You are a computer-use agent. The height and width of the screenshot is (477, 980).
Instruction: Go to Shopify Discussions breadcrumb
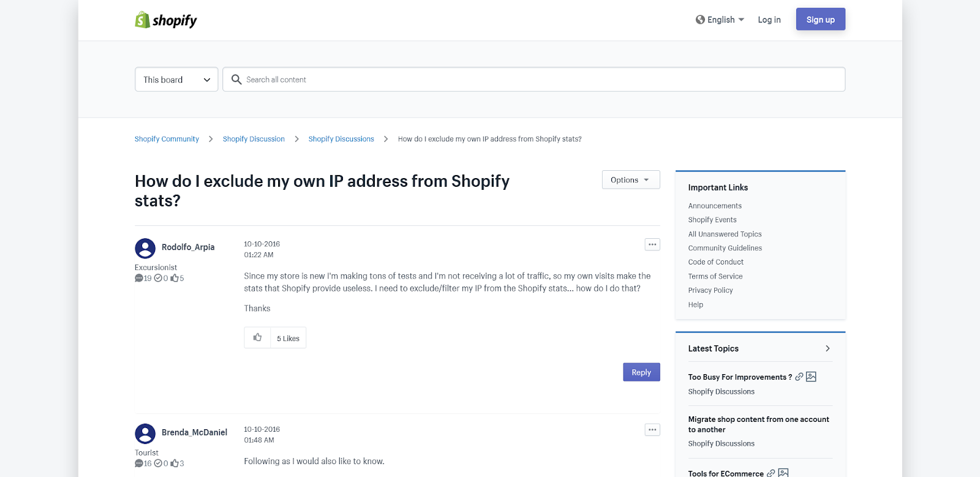click(x=341, y=139)
